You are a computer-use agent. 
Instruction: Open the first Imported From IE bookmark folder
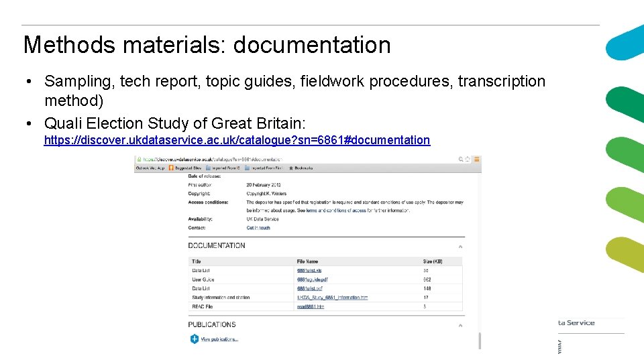pos(223,168)
